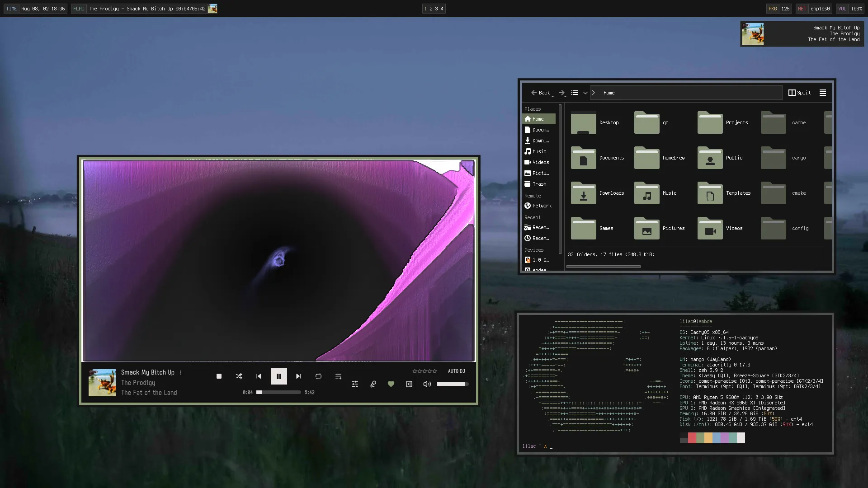Pause the current song
Screen dimensions: 868x488
[278, 376]
